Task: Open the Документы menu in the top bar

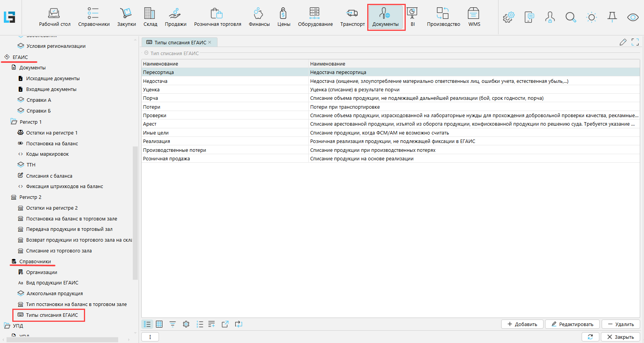Action: (386, 17)
